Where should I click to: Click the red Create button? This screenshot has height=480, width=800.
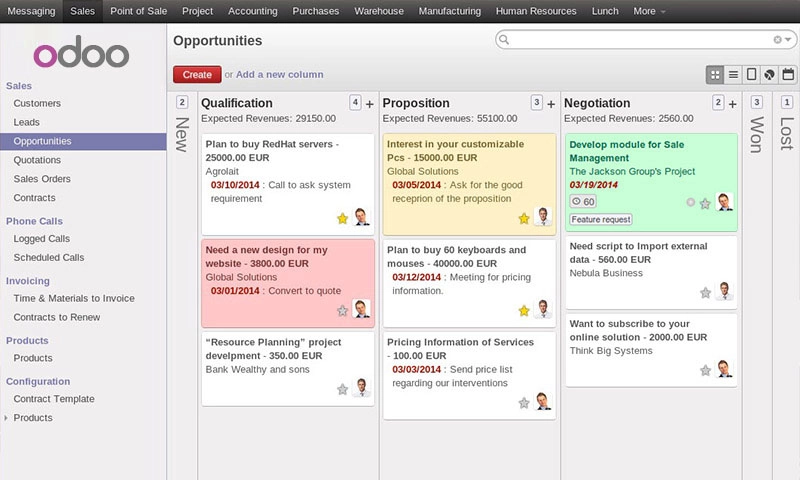197,74
